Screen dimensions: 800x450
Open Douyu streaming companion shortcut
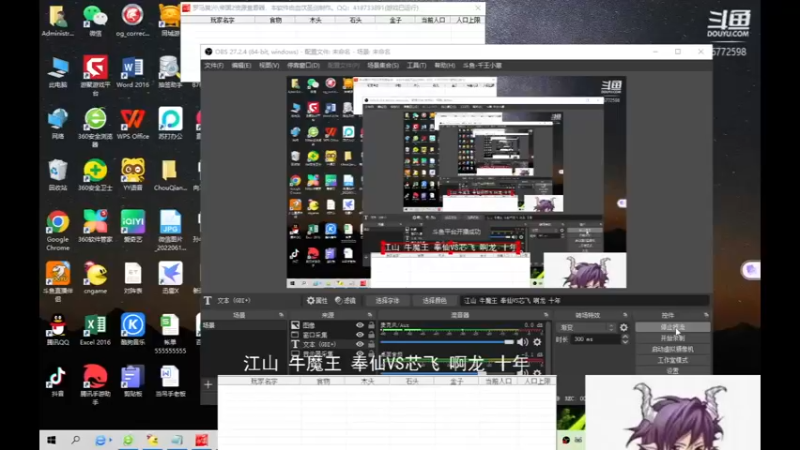[x=58, y=282]
